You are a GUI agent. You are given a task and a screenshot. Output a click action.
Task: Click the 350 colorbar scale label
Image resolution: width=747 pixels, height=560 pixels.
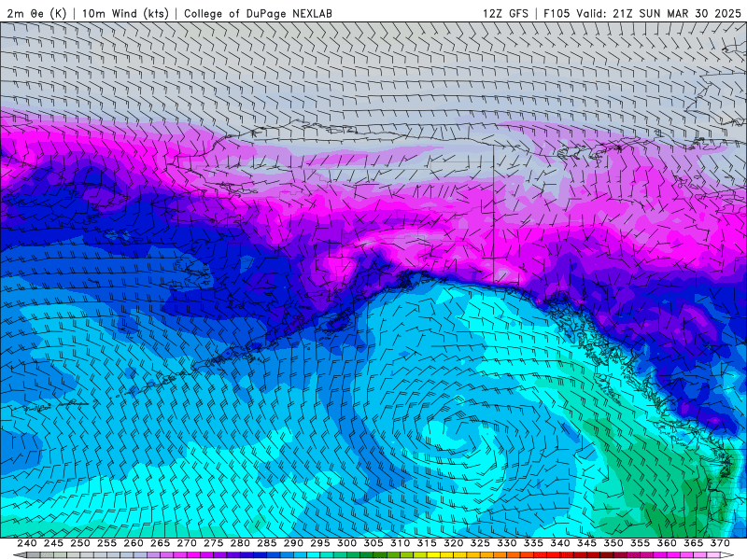pyautogui.click(x=613, y=543)
